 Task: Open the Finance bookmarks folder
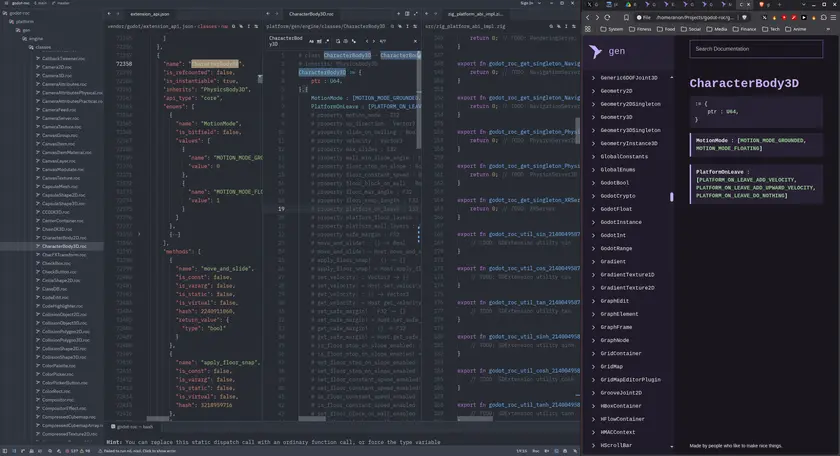click(745, 29)
